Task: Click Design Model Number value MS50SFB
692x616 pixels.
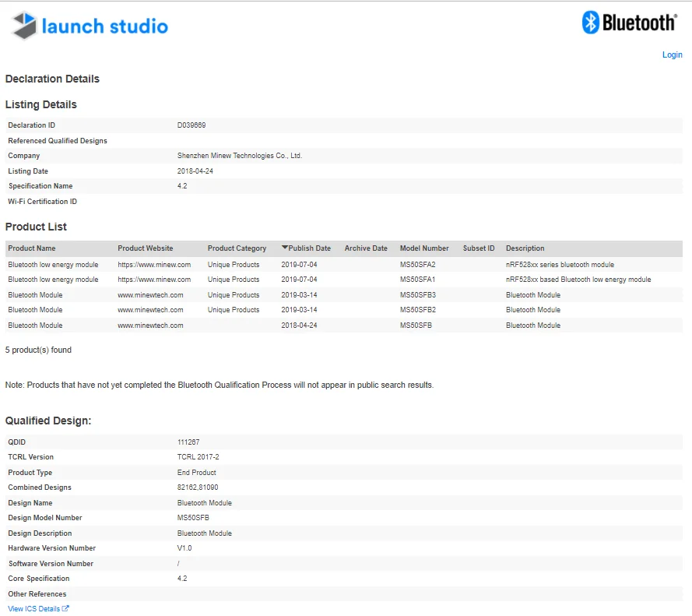Action: click(193, 518)
